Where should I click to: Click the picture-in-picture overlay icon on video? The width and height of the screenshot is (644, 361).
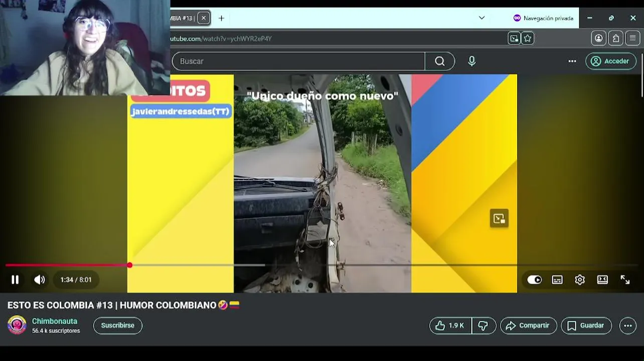click(499, 219)
